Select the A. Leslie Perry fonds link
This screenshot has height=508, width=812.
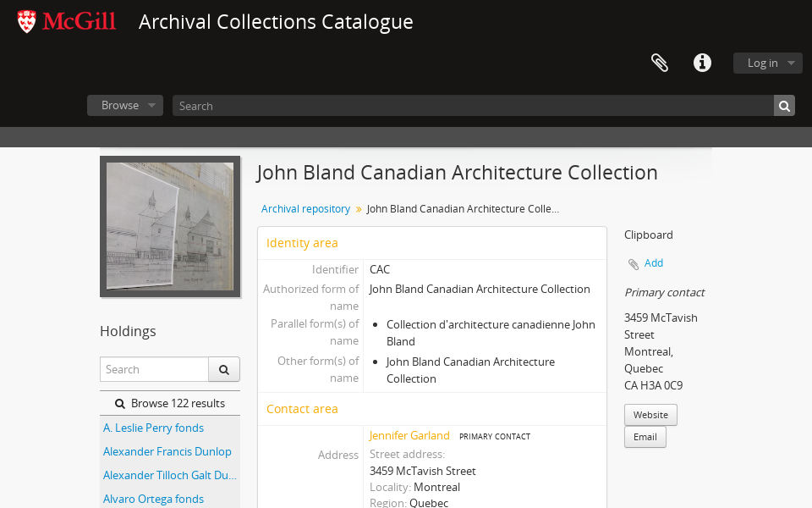[x=153, y=428]
